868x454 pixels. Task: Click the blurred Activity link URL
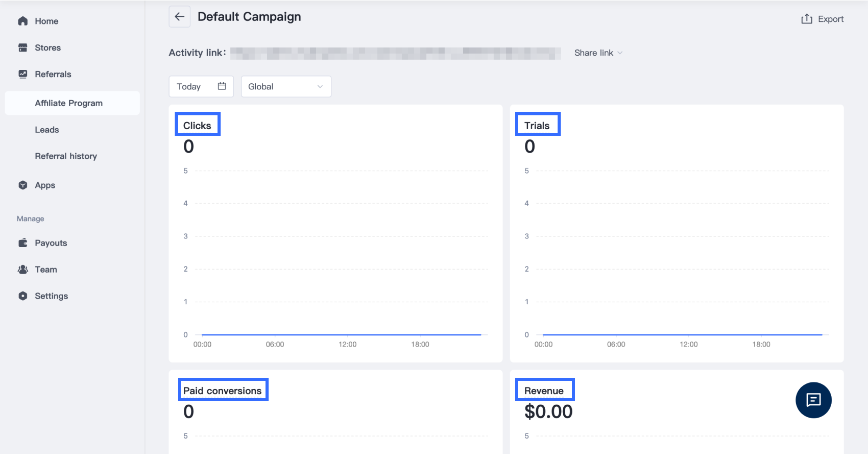pos(395,53)
